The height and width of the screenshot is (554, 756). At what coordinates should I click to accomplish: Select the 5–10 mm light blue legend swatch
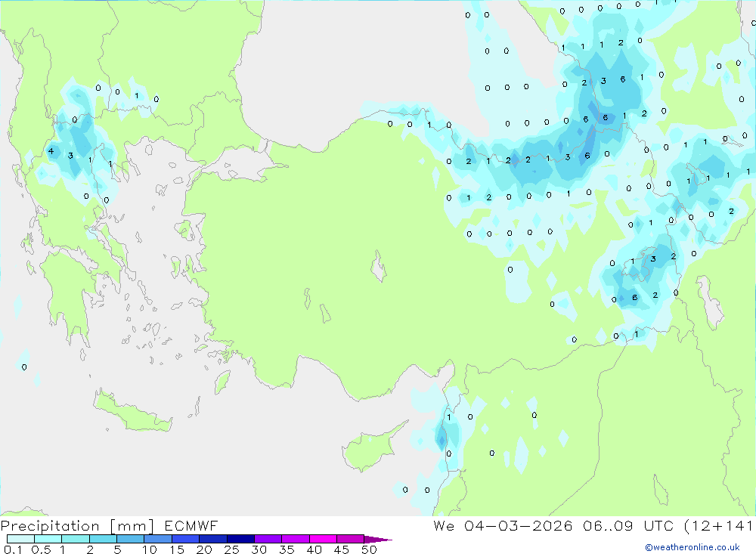131,539
